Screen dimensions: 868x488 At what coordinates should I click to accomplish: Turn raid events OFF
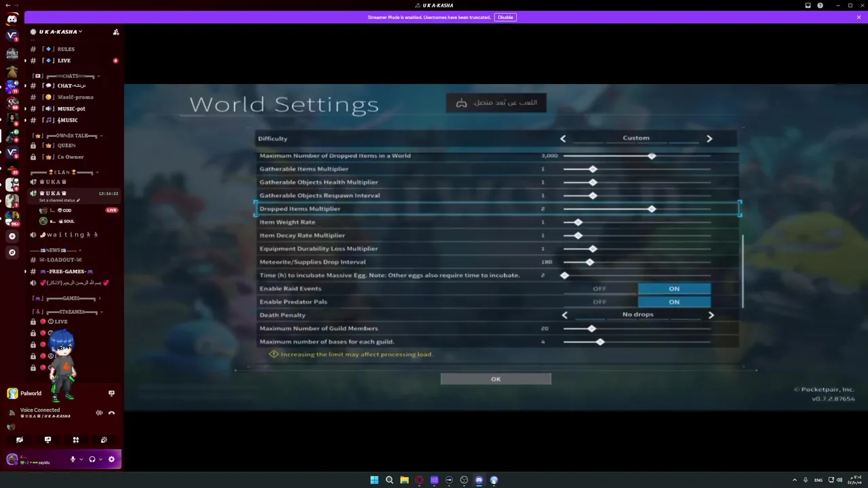point(599,289)
